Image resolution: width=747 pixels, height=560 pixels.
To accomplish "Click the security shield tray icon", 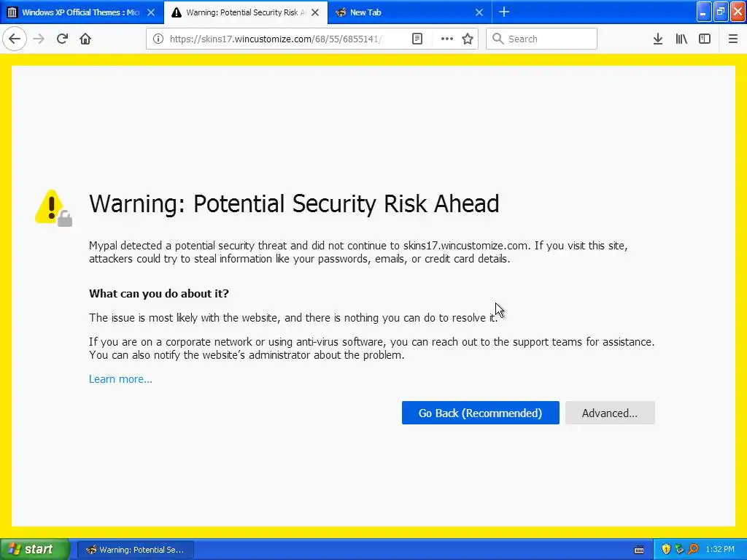I will [x=666, y=550].
